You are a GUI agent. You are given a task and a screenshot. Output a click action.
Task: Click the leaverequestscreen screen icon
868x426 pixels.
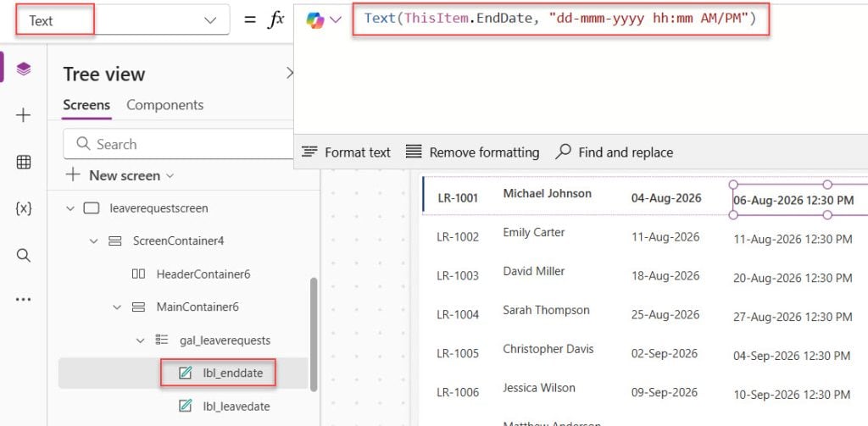click(92, 208)
